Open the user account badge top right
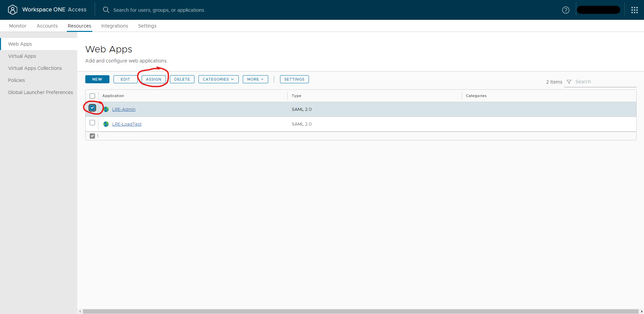This screenshot has width=644, height=314. click(598, 10)
